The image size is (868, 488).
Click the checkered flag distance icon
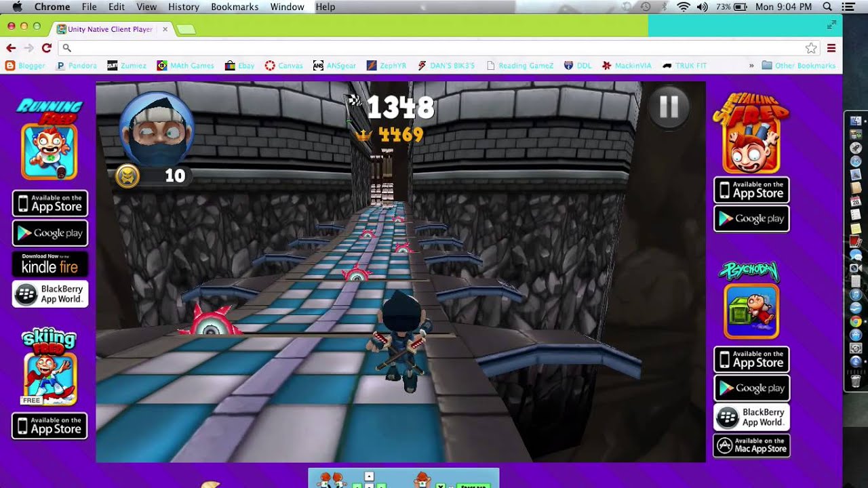(x=355, y=101)
